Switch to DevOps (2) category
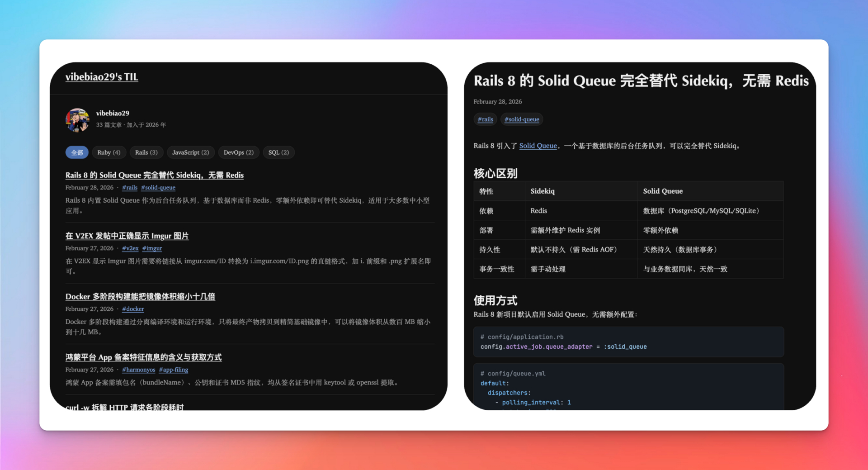The height and width of the screenshot is (470, 868). click(238, 152)
